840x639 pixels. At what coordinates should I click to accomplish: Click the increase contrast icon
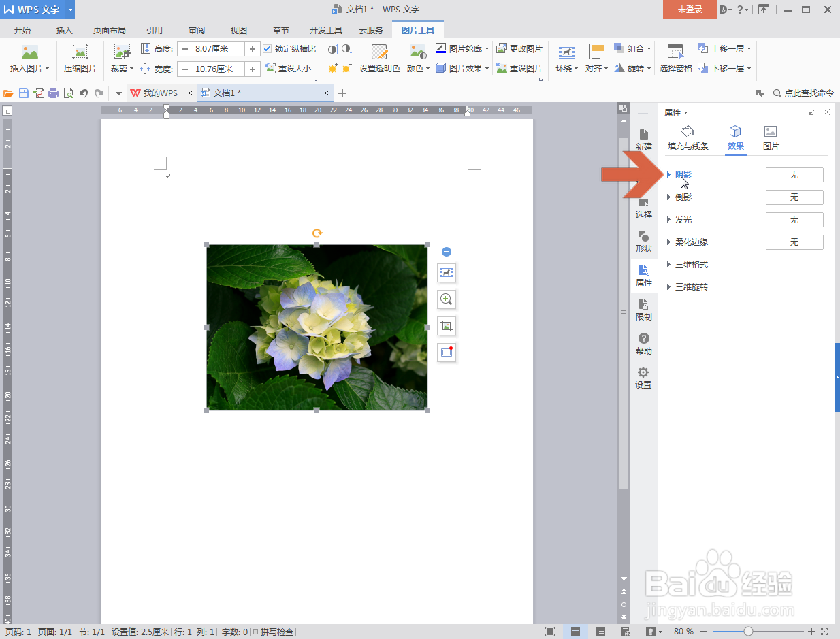334,49
